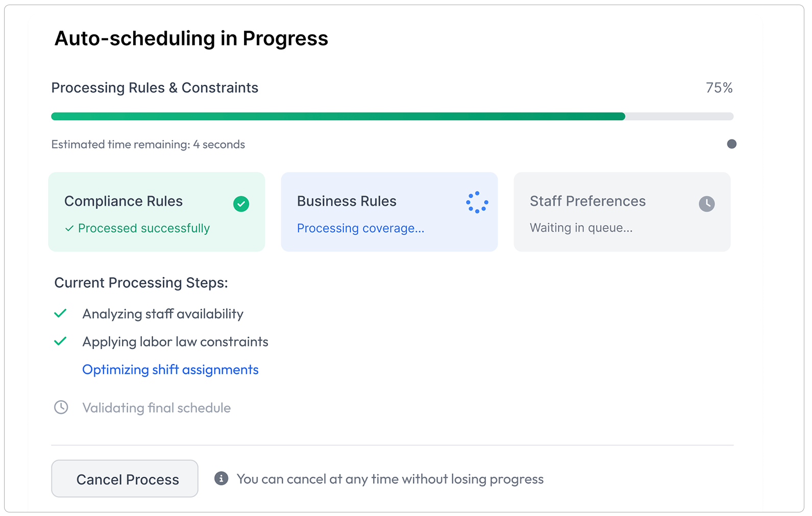
Task: Click the green checkmark circle on Compliance Rules
Action: pos(241,204)
